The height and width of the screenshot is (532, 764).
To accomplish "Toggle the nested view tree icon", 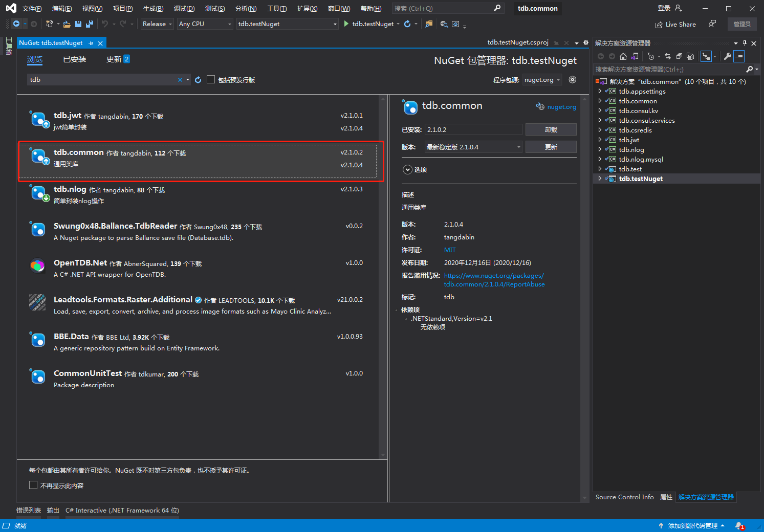I will click(x=706, y=56).
